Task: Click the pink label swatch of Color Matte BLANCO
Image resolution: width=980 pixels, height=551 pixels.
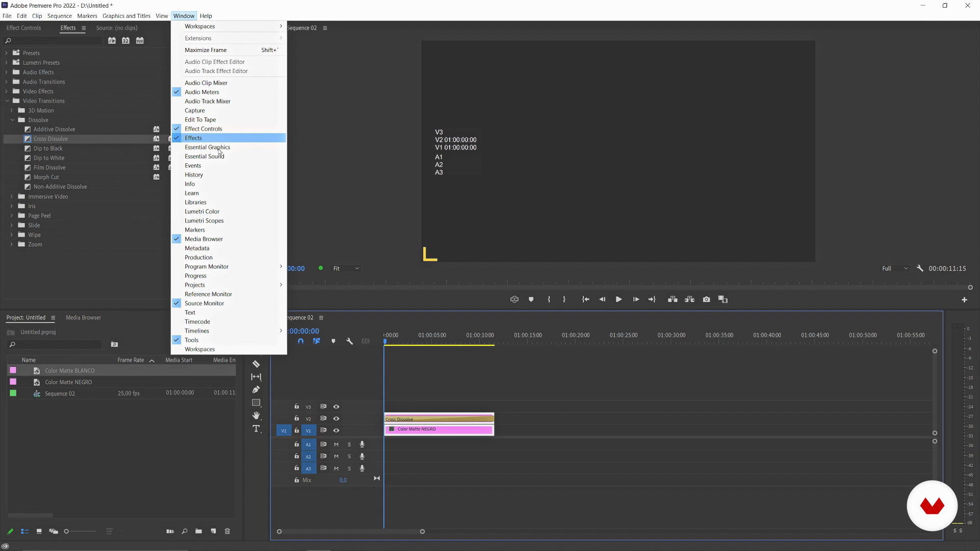Action: pos(13,370)
